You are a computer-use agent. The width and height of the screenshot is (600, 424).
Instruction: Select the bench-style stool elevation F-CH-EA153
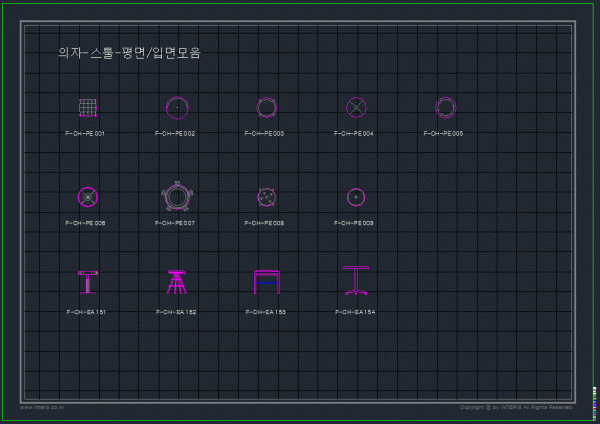[x=267, y=283]
